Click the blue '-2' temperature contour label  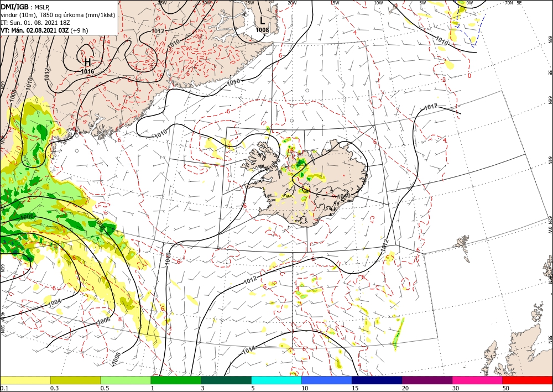click(x=457, y=26)
